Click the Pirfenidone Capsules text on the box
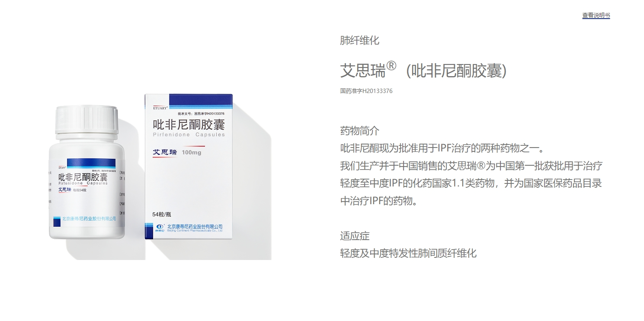Screen dimensions: 644x321 click(189, 135)
